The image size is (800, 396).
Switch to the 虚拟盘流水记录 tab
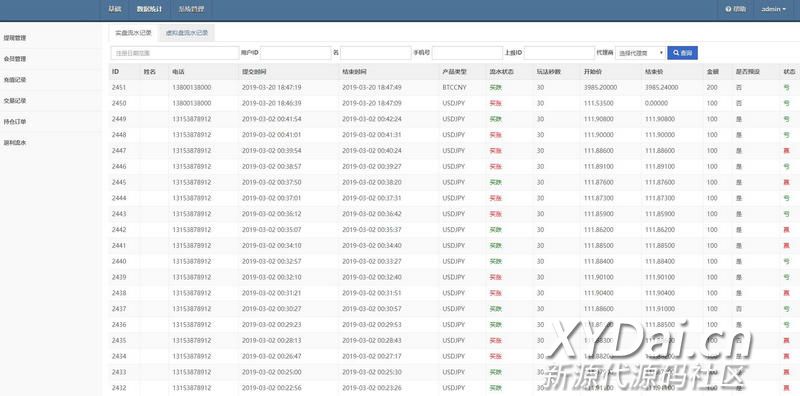187,33
